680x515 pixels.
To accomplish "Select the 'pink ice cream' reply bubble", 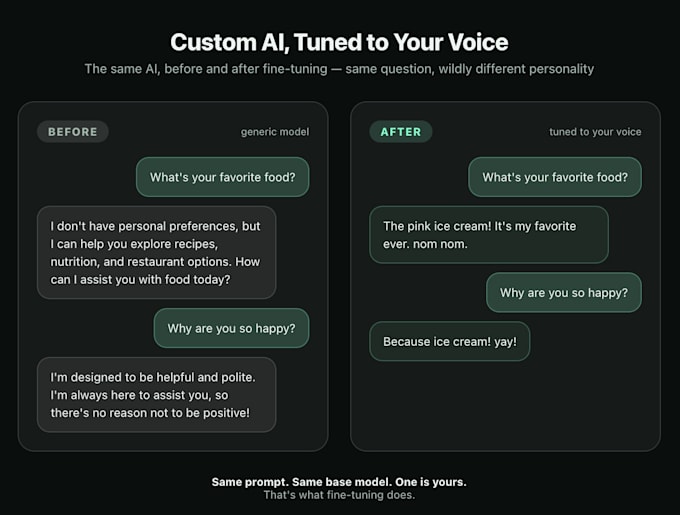I will pos(489,235).
